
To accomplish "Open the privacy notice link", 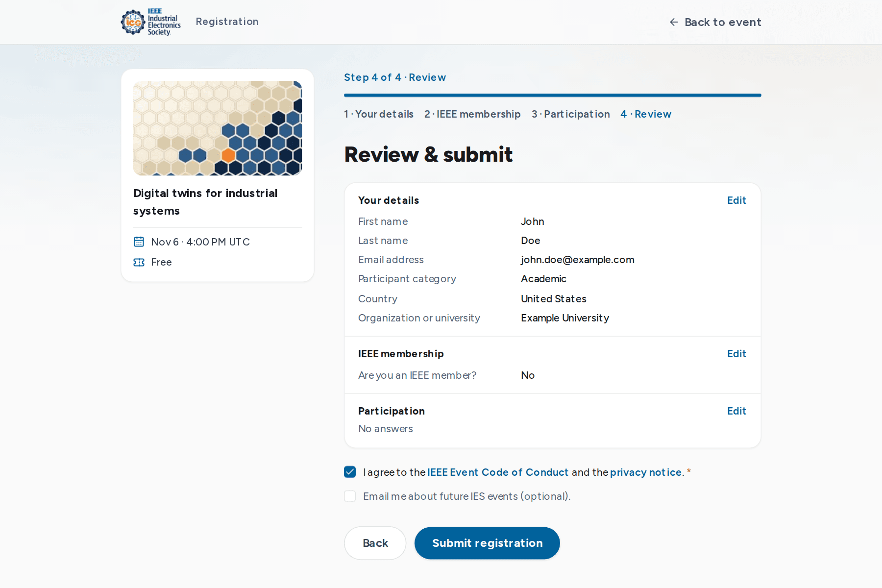I will pyautogui.click(x=646, y=472).
